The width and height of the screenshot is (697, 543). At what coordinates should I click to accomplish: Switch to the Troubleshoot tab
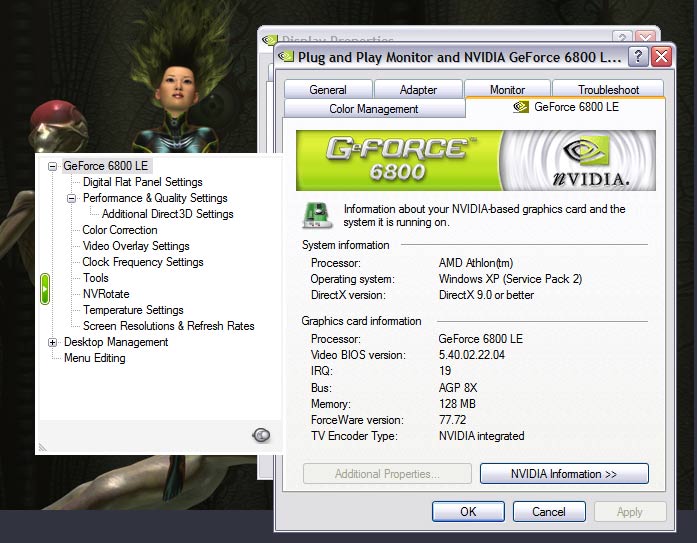(608, 89)
